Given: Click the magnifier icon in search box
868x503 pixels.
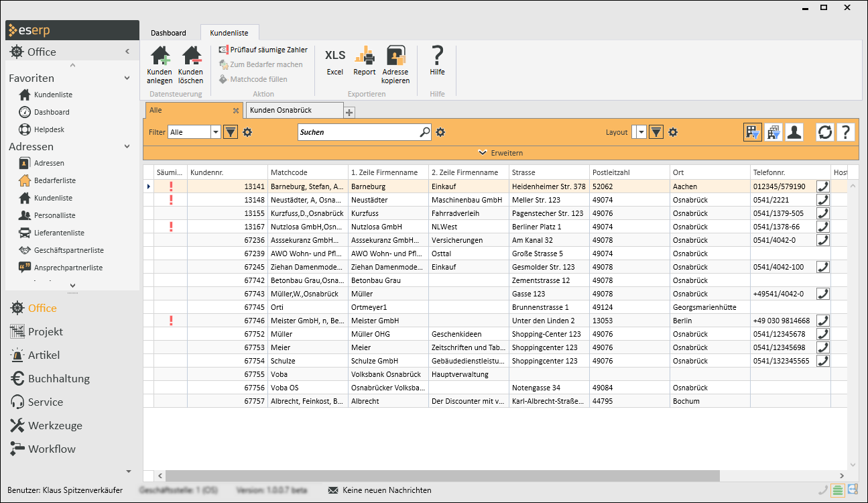Looking at the screenshot, I should (424, 132).
